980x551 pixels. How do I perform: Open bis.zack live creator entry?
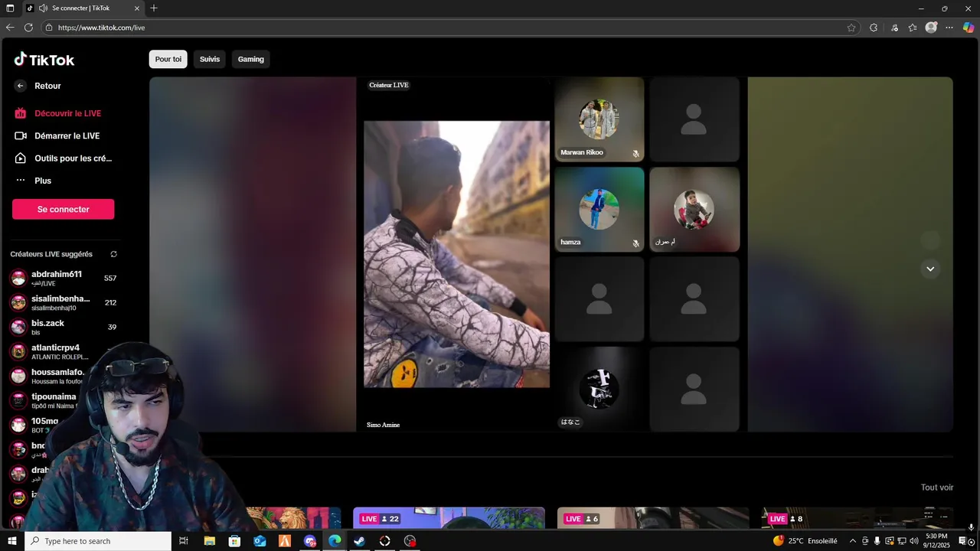pyautogui.click(x=63, y=327)
